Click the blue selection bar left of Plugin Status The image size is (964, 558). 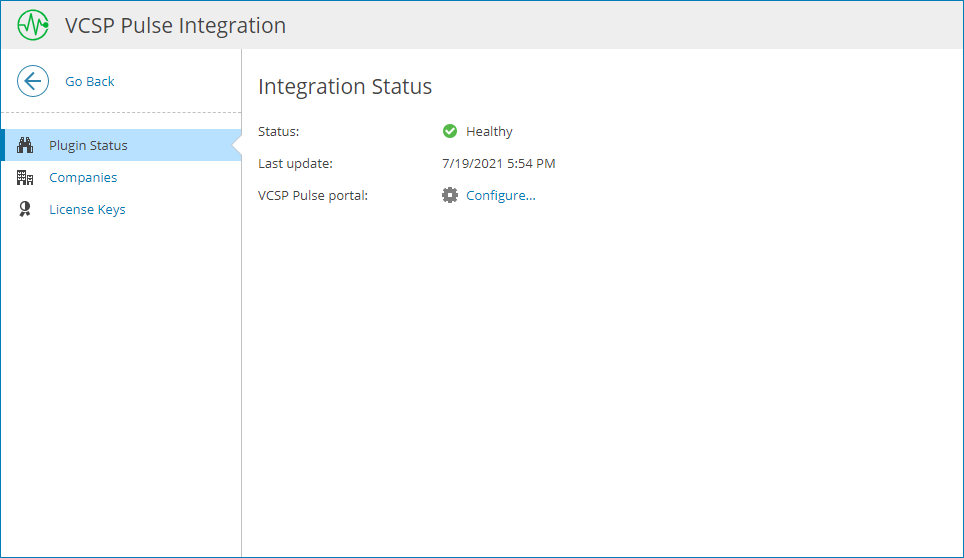click(3, 145)
